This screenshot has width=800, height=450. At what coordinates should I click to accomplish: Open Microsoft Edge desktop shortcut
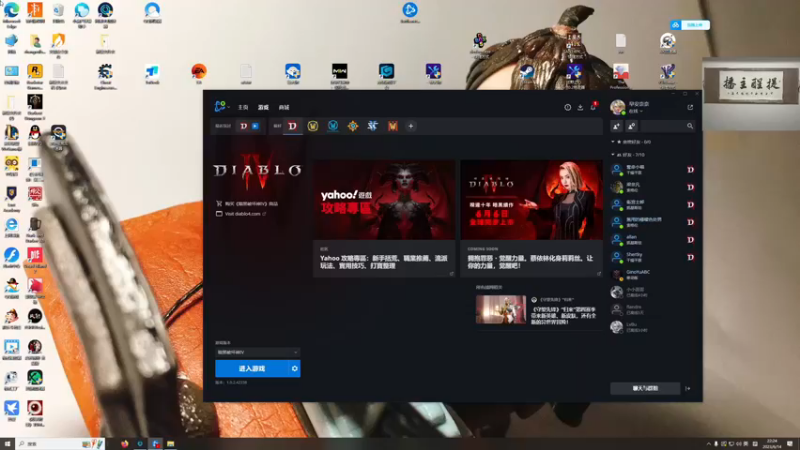pos(11,14)
